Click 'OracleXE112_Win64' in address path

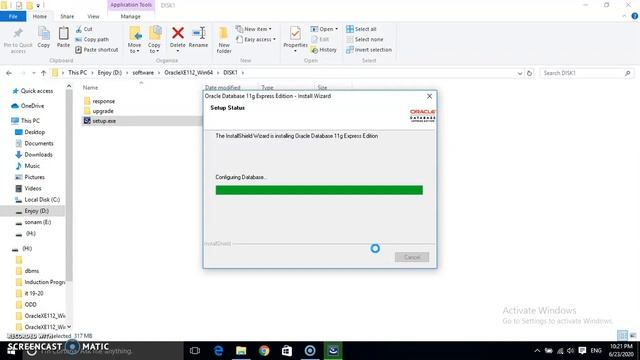(189, 73)
